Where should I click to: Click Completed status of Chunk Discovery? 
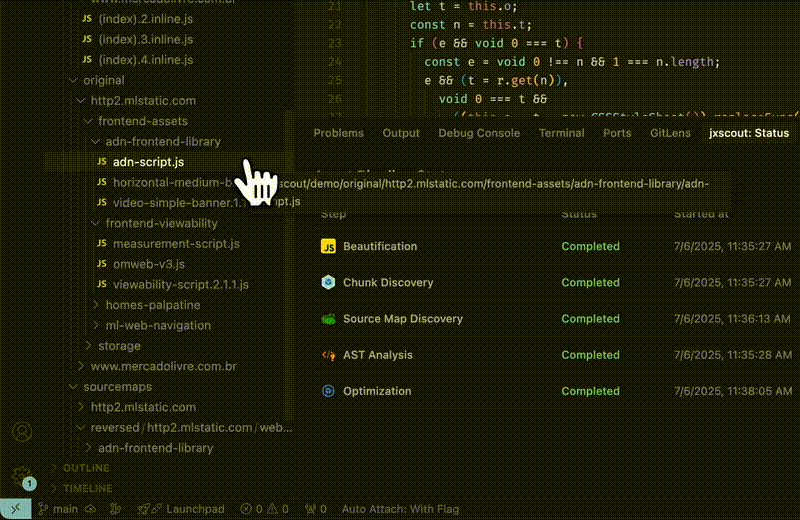[x=590, y=282]
